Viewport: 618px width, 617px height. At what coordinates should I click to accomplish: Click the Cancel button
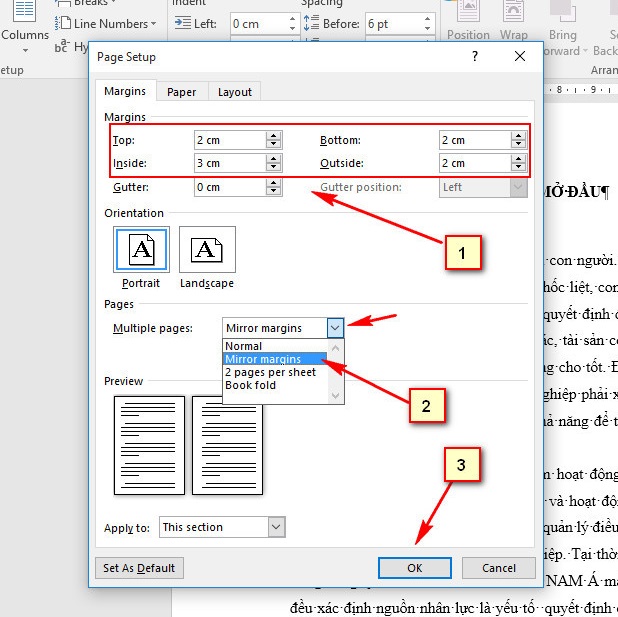tap(499, 568)
